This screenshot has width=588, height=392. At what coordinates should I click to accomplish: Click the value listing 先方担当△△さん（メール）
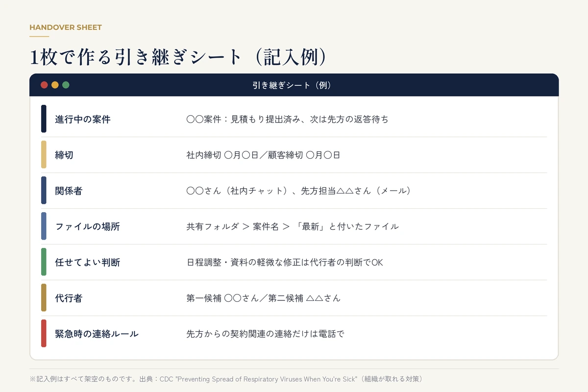click(298, 191)
